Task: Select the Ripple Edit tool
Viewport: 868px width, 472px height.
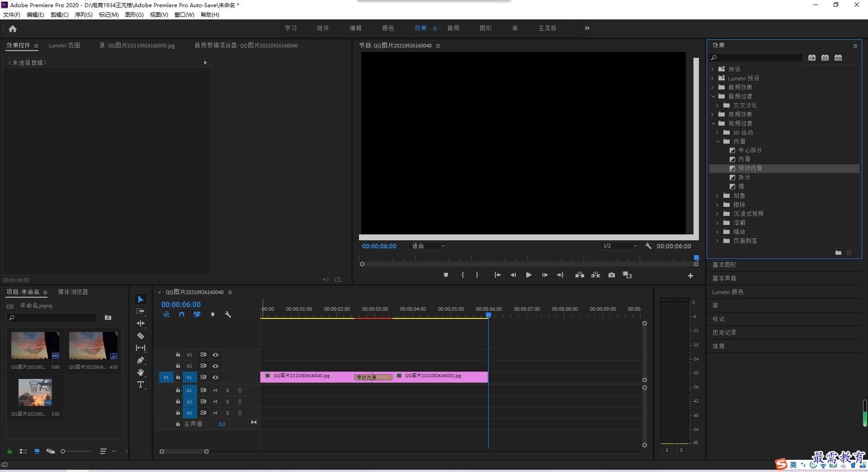Action: pos(141,323)
